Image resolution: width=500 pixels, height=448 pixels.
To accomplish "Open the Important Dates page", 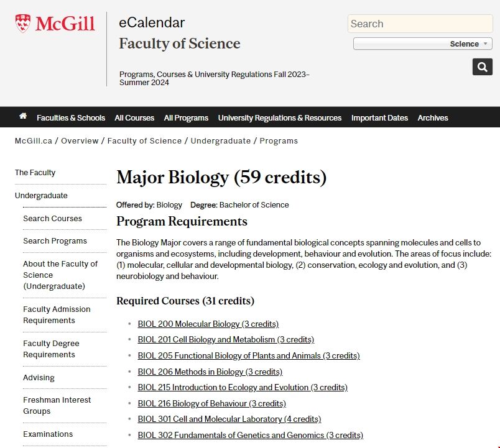I will point(379,118).
